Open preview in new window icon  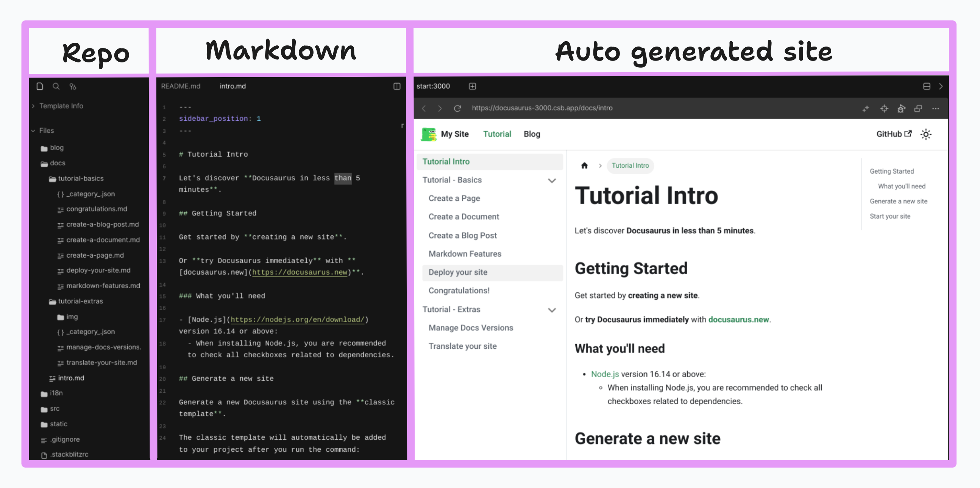[x=918, y=109]
